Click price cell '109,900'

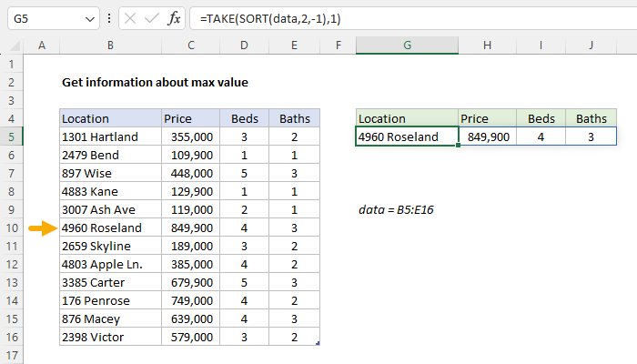click(190, 155)
